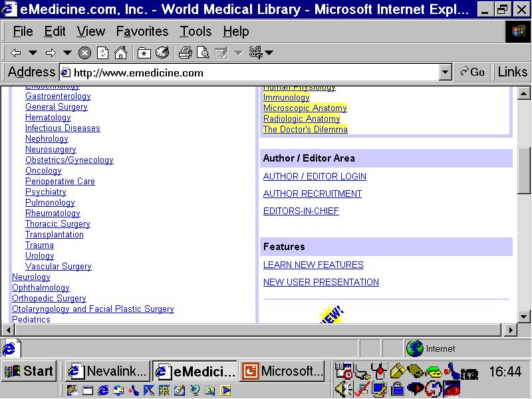Open the Perioperative Care link

(60, 181)
